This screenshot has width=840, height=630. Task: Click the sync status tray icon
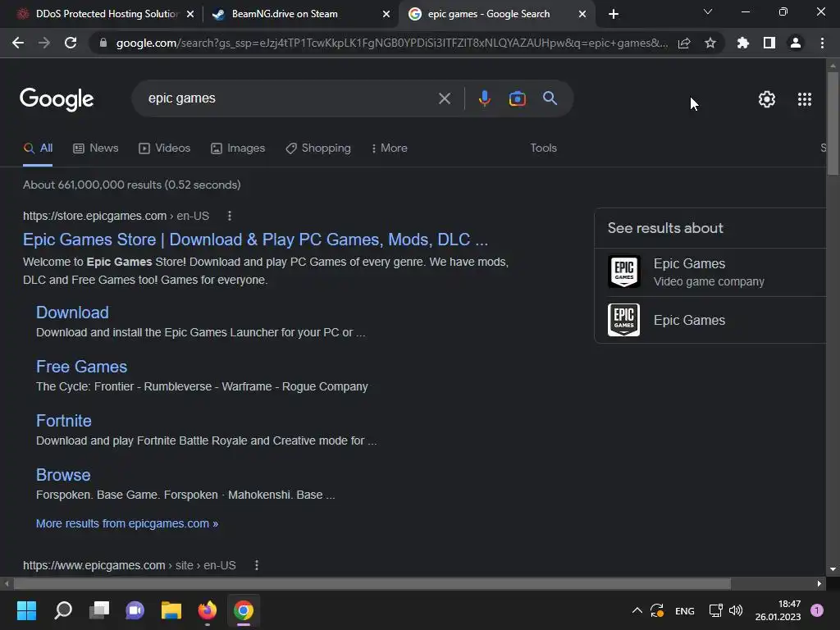(658, 610)
